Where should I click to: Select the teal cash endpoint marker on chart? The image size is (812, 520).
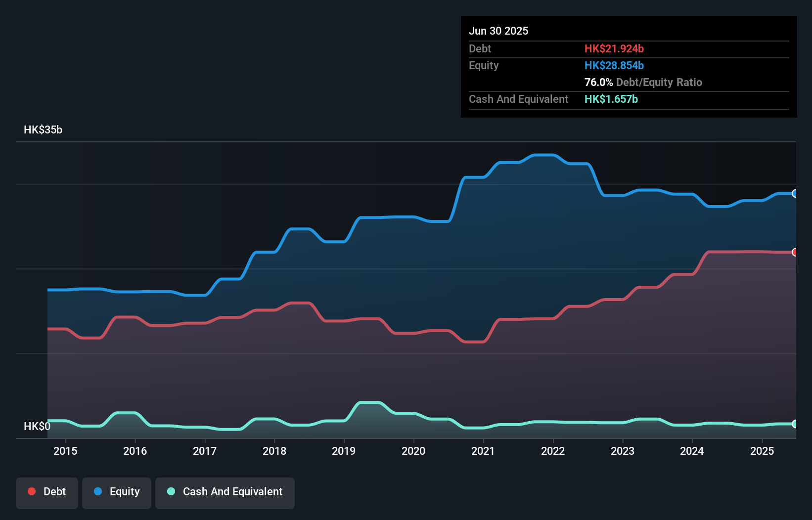pos(795,424)
